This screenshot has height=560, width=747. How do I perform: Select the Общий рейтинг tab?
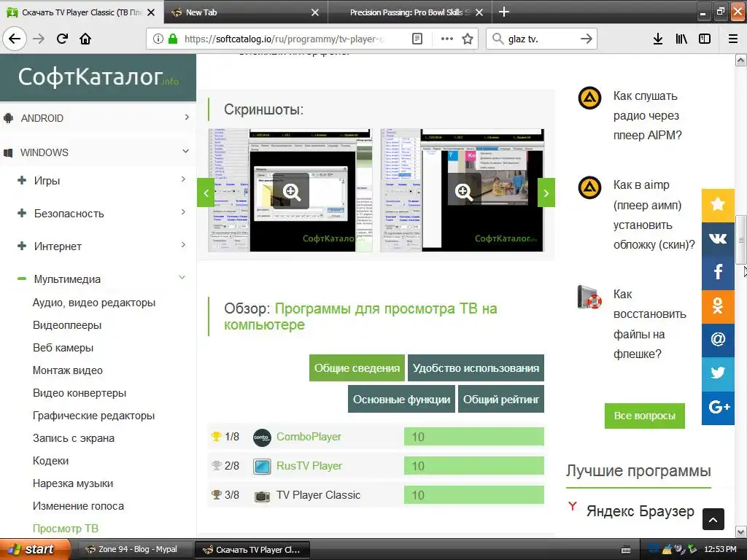pyautogui.click(x=501, y=399)
